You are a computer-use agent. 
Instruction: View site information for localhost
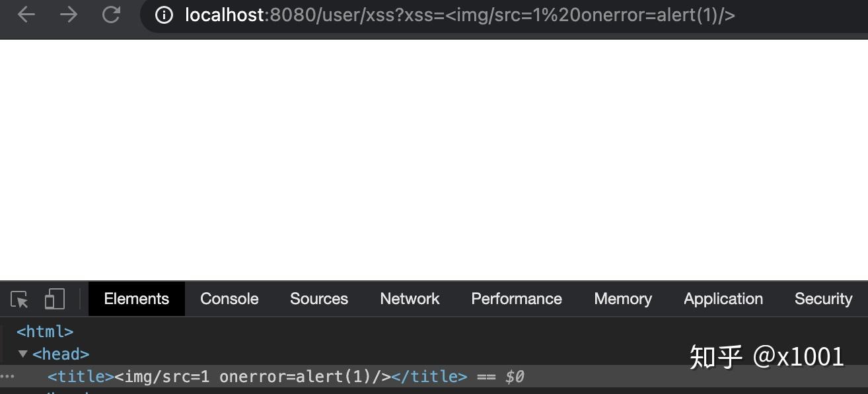tap(164, 15)
